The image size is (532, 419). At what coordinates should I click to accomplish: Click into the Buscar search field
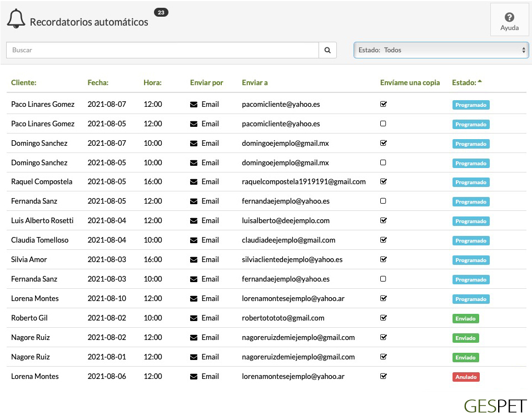click(162, 50)
